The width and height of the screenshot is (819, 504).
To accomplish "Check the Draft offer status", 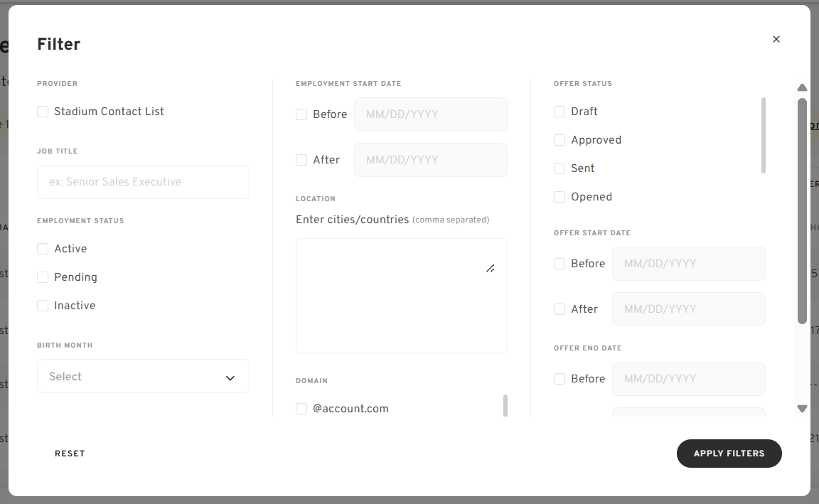I will click(x=560, y=112).
